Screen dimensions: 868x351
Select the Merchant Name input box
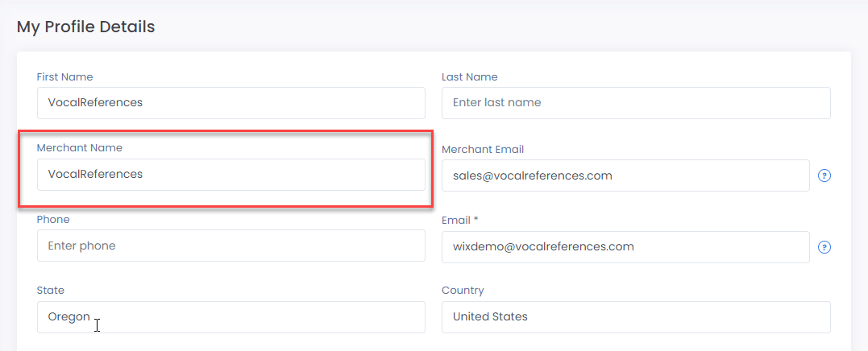231,175
